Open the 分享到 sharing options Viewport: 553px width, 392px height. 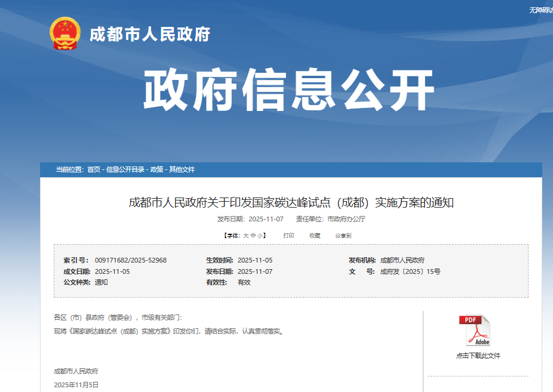[x=344, y=235]
